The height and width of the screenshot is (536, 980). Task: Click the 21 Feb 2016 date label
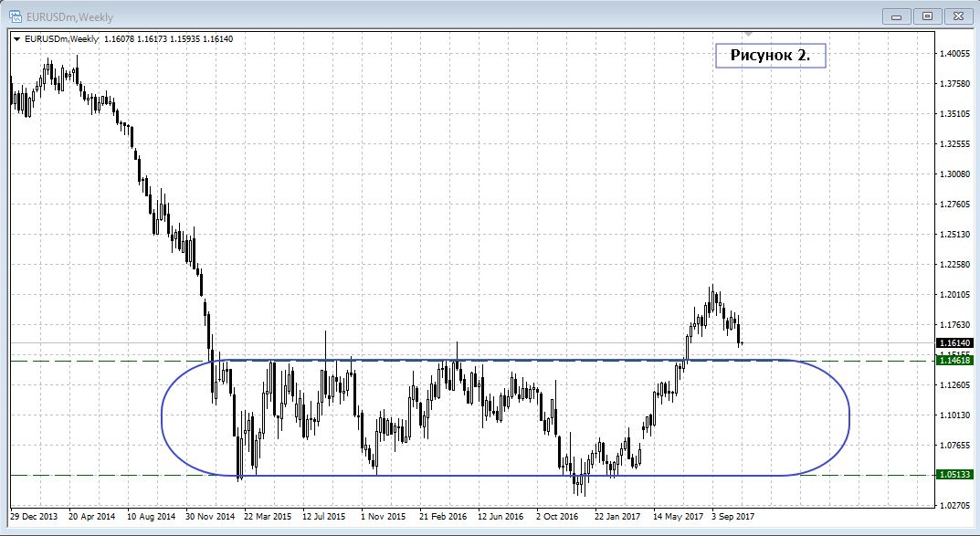(444, 516)
